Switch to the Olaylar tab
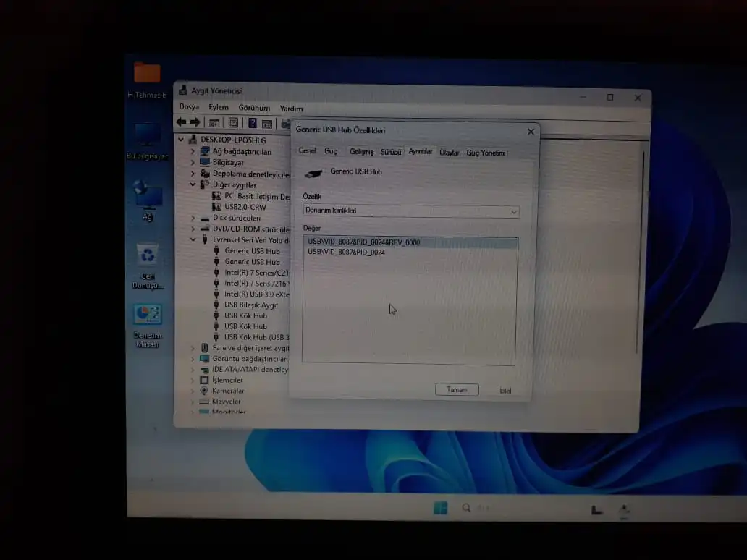Viewport: 747px width, 560px height. (x=449, y=153)
